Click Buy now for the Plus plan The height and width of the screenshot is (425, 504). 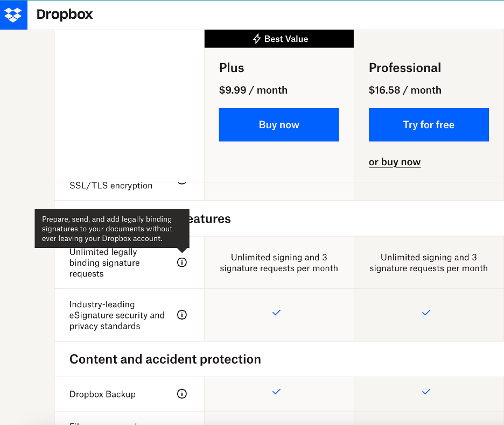(x=279, y=124)
